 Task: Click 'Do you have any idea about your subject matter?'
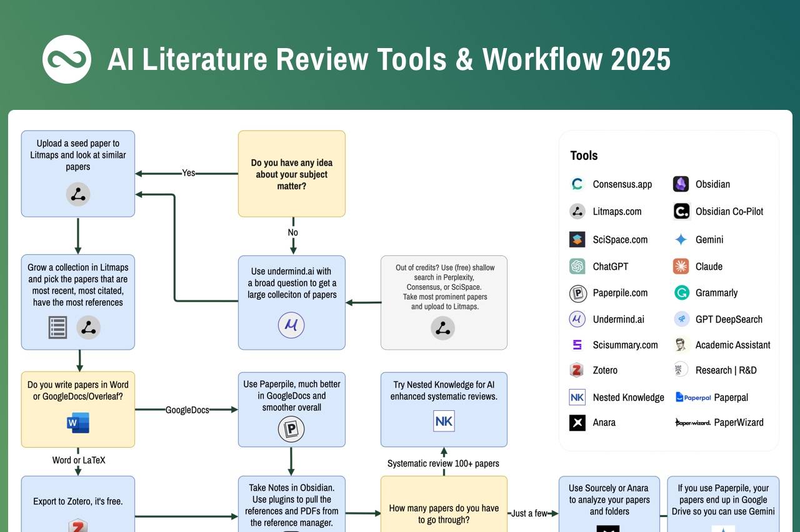point(291,174)
